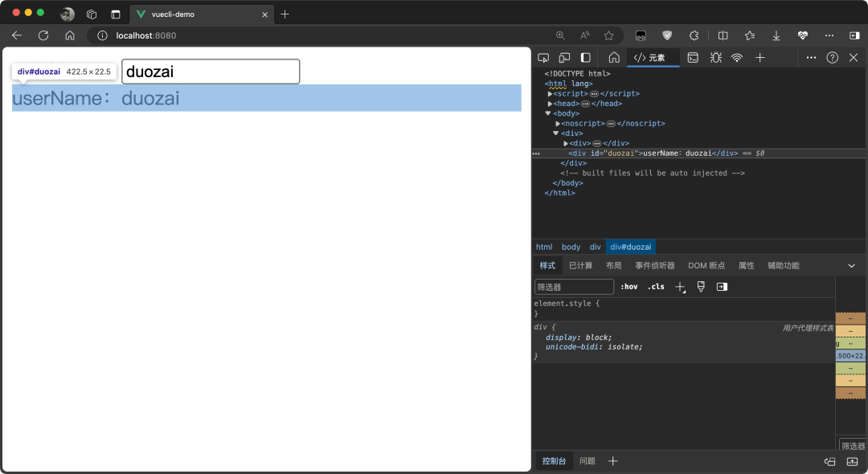
Task: Toggle computed styles sidebar icon
Action: 722,287
